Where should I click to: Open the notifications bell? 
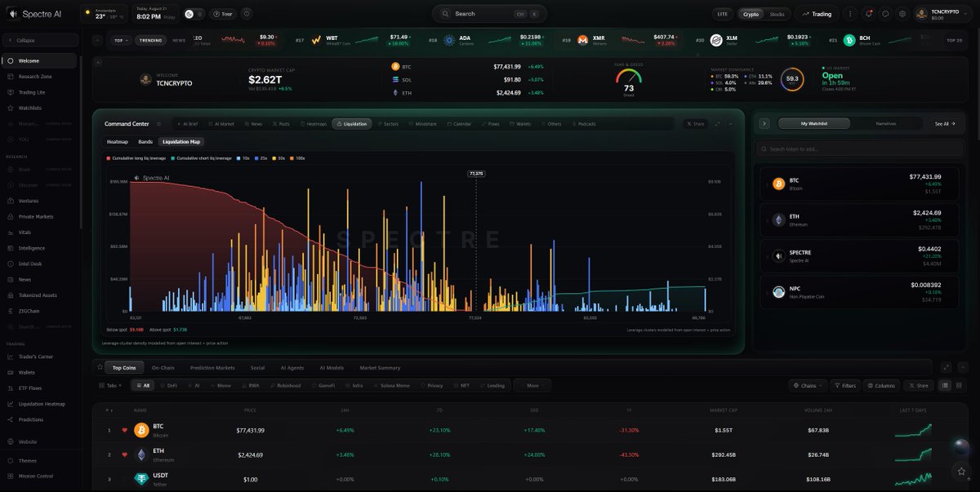pos(869,14)
